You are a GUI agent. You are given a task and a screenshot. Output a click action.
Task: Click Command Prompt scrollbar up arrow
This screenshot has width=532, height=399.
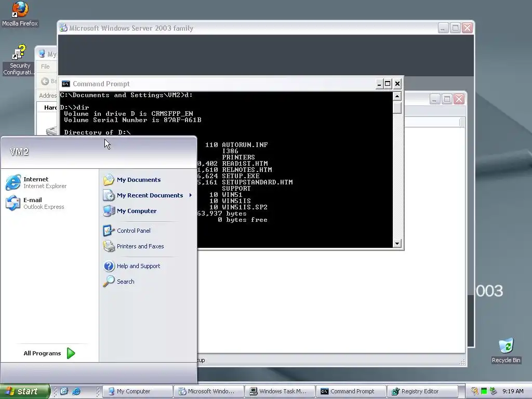(x=397, y=96)
